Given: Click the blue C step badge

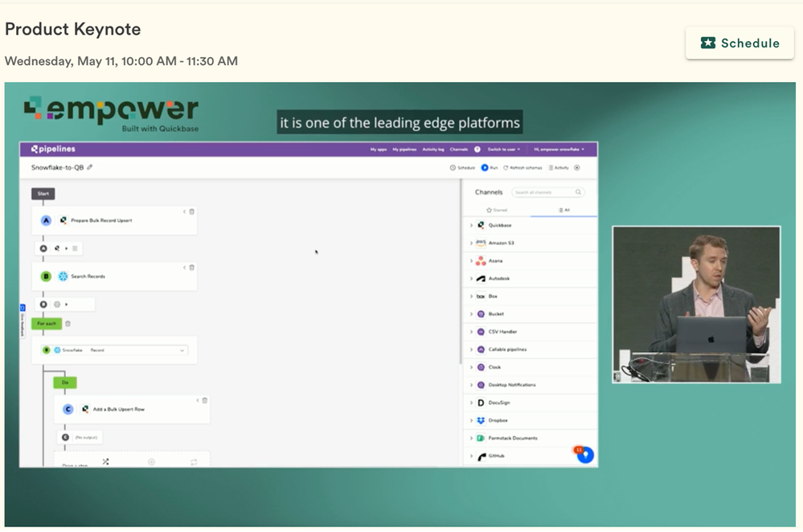Looking at the screenshot, I should (x=68, y=409).
